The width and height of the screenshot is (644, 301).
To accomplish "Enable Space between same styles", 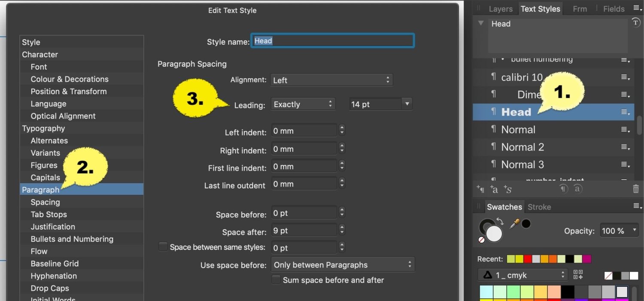I will pyautogui.click(x=163, y=246).
